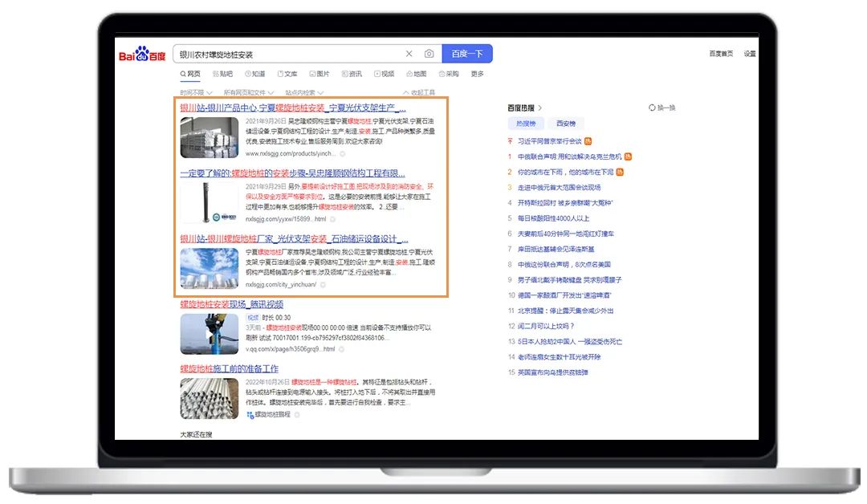Clear the search box with the X icon

click(x=409, y=55)
